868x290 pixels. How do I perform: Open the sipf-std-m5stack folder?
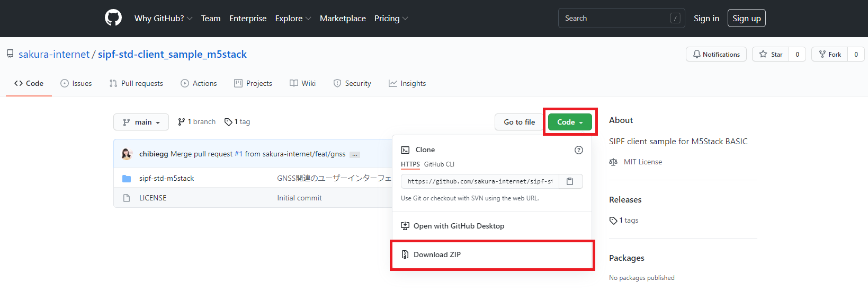point(166,178)
